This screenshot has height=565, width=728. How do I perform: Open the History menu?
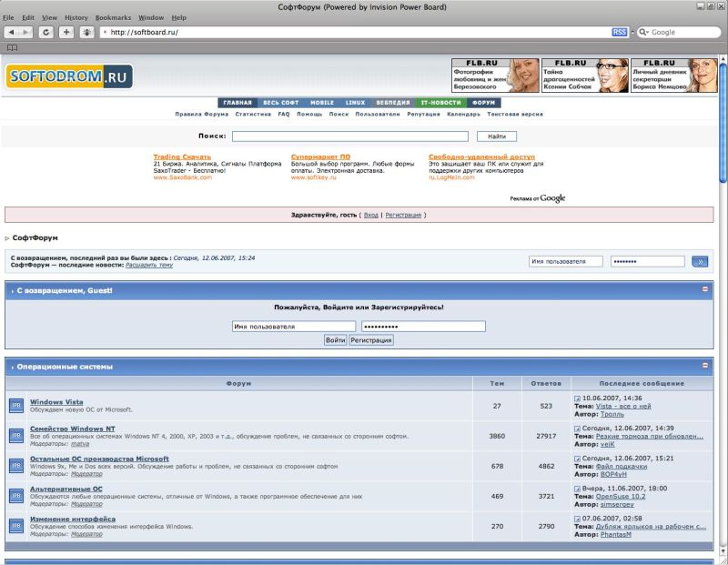[x=76, y=17]
